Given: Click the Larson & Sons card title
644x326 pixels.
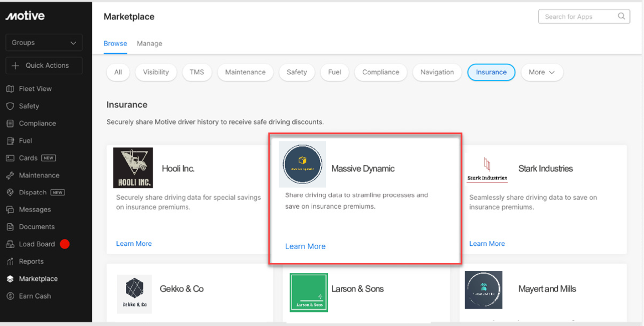Looking at the screenshot, I should [357, 289].
